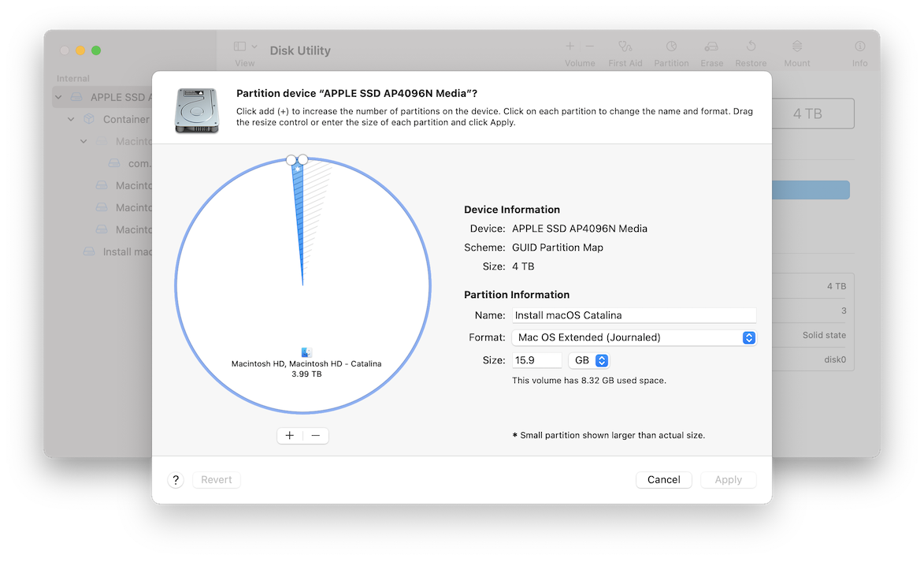Select the com. snapshot item in sidebar
The image size is (924, 562).
point(139,163)
